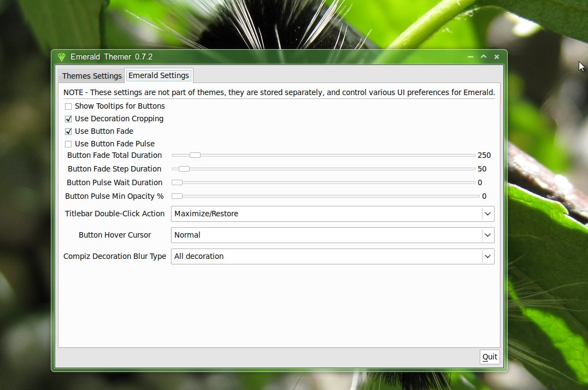Close the Emerald Themer window
Viewport: 588px width, 390px height.
497,57
